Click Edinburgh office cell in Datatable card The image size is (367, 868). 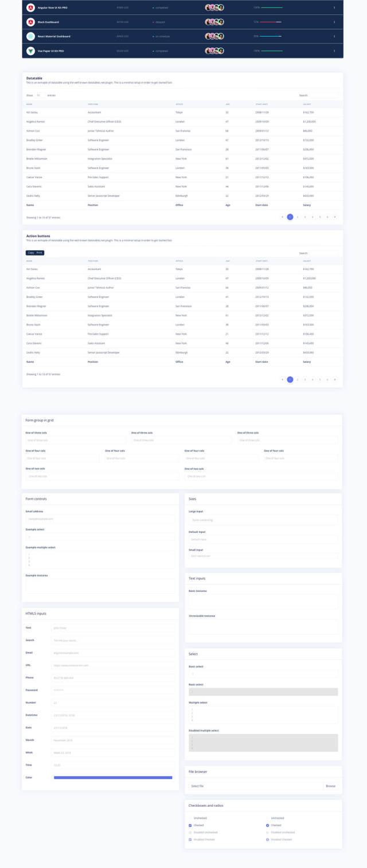181,196
